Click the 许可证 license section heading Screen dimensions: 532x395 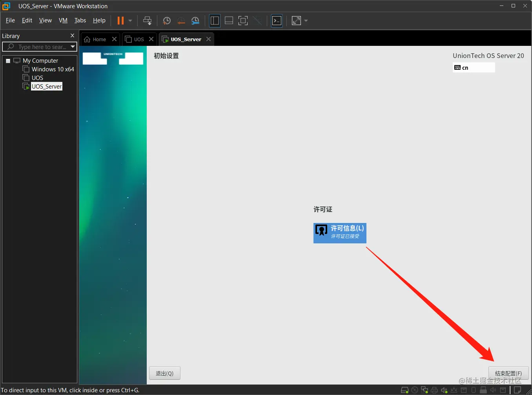(323, 210)
